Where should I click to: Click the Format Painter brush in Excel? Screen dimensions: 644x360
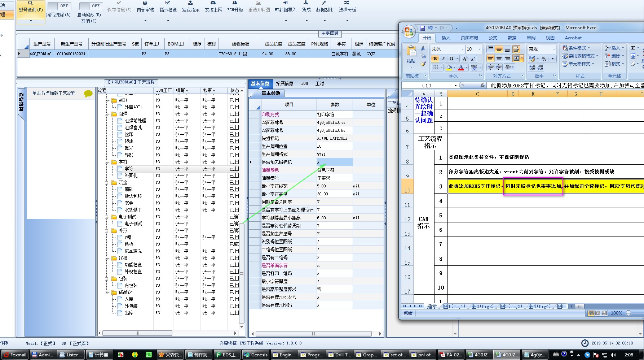coord(423,64)
